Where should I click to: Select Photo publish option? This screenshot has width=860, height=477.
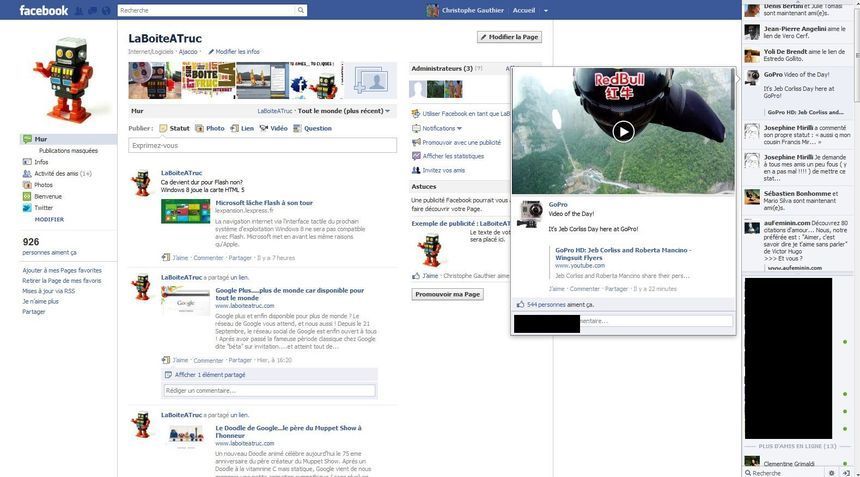(210, 128)
